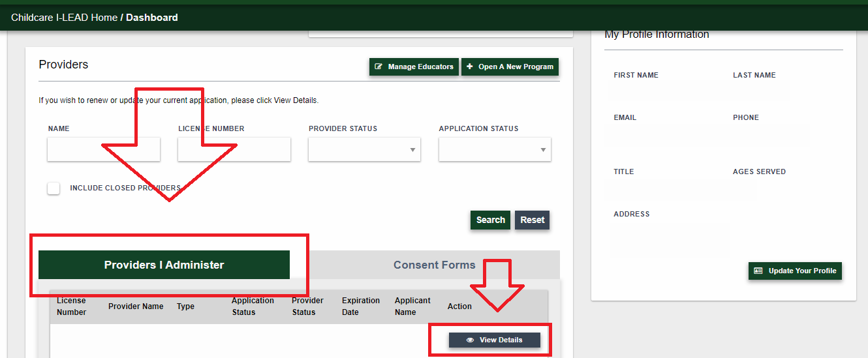Viewport: 868px width, 358px height.
Task: Click the pencil icon on Manage Educators
Action: pos(379,67)
